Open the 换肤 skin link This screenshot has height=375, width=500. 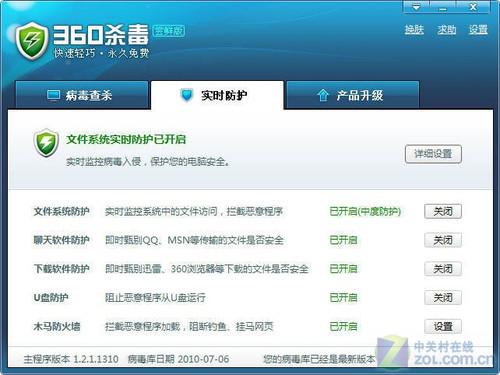pyautogui.click(x=414, y=30)
